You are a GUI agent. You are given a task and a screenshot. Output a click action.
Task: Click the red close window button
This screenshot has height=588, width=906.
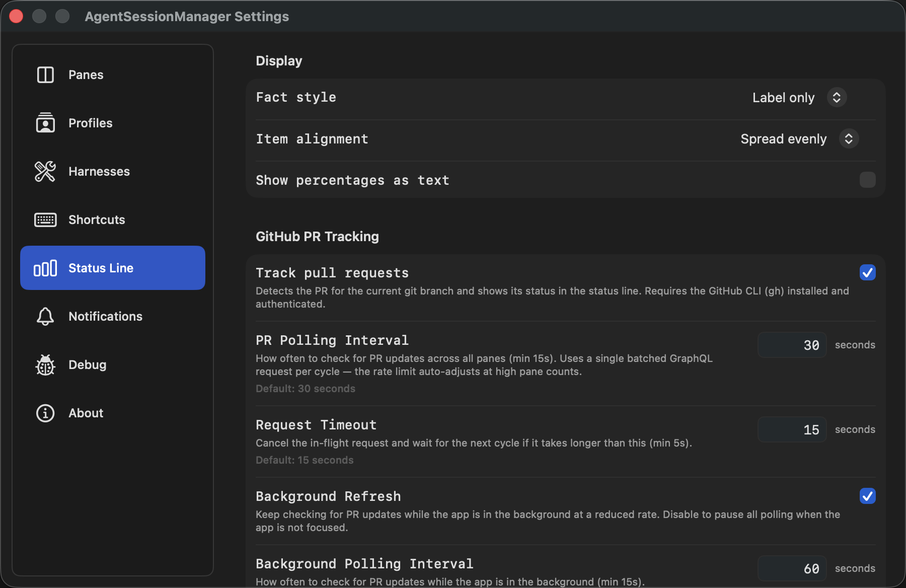pos(16,16)
